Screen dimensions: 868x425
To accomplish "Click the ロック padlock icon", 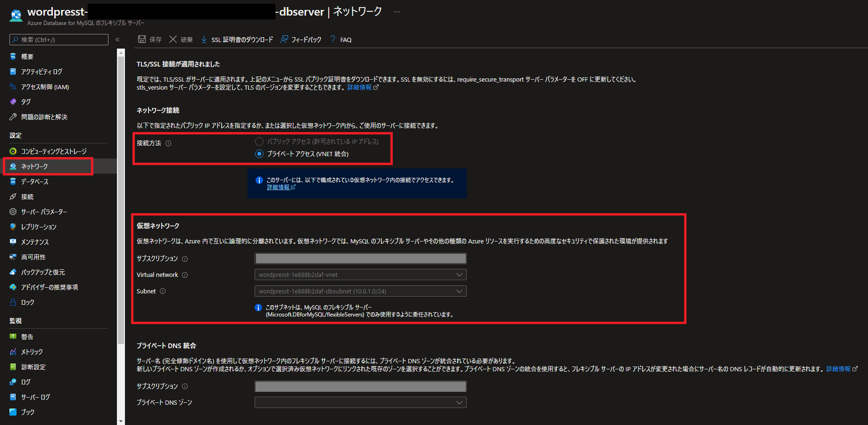I will coord(13,302).
